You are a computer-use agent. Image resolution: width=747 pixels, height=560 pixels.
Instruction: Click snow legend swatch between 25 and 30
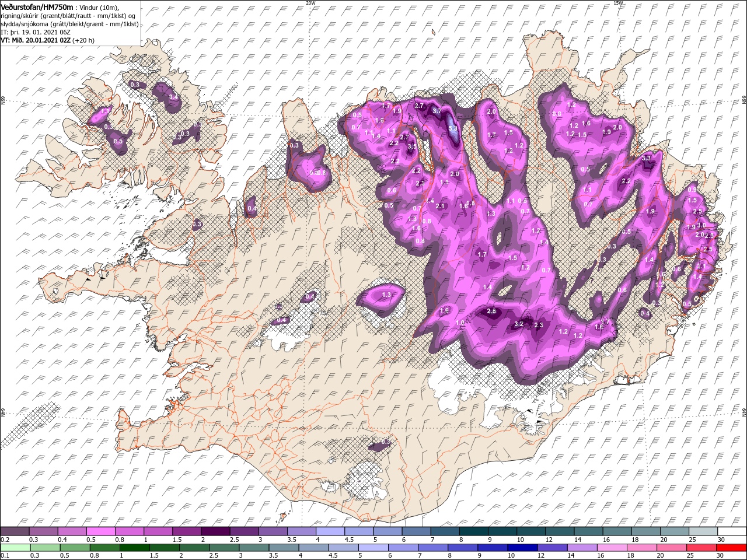click(x=703, y=531)
